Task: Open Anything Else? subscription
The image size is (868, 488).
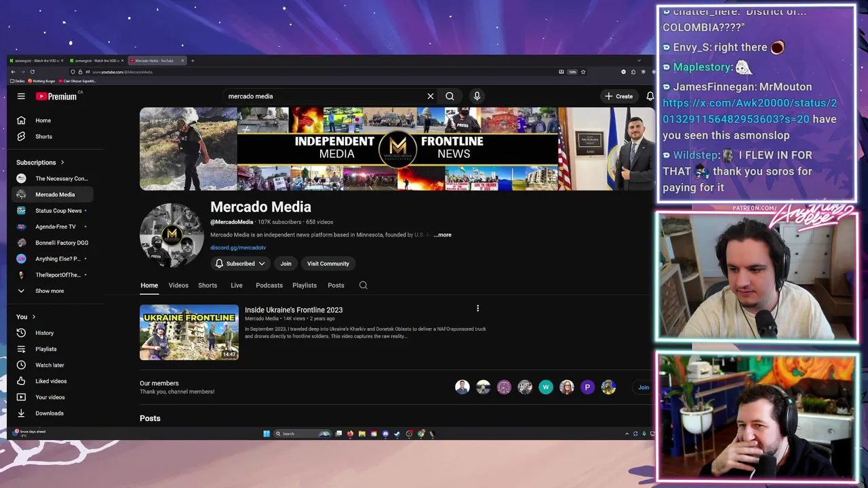Action: click(53, 259)
